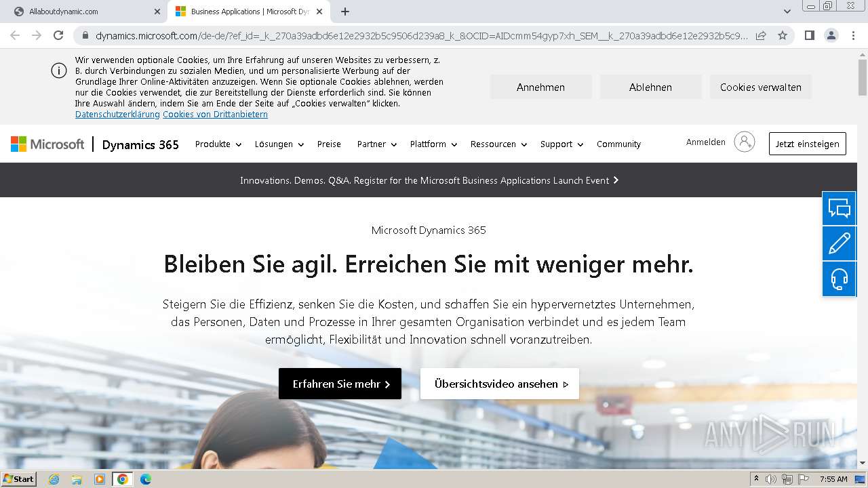
Task: Click Ablehnen to reject cookies
Action: click(650, 87)
